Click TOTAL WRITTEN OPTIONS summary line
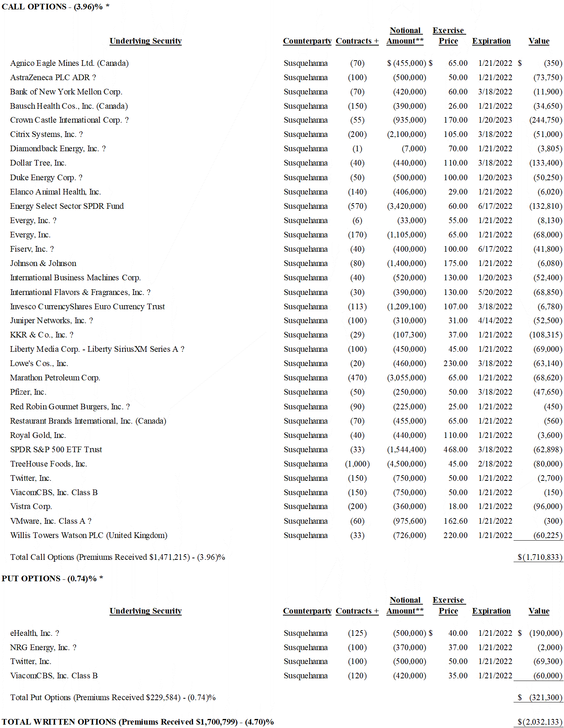This screenshot has width=564, height=728. [138, 722]
